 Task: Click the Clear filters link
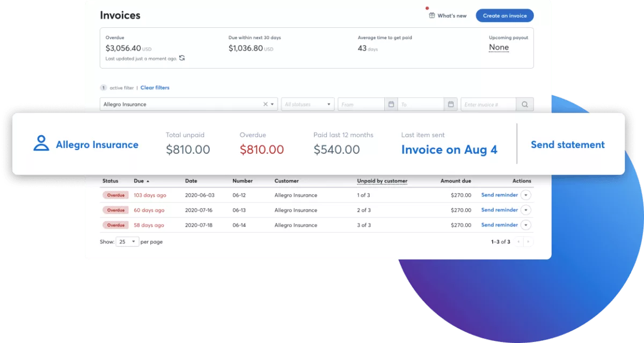155,87
